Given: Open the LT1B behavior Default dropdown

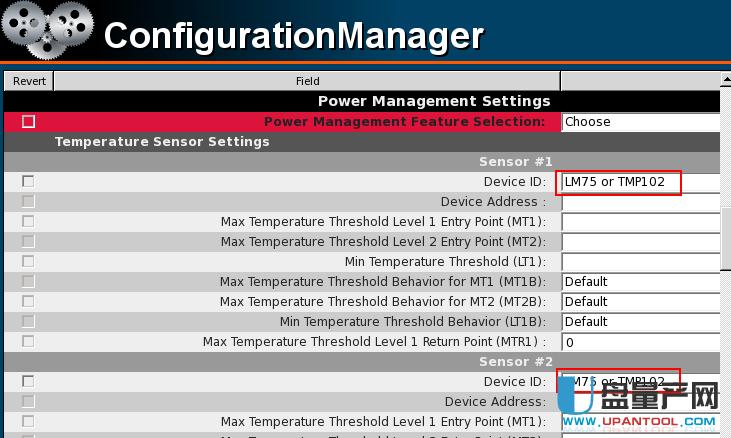Looking at the screenshot, I should [640, 322].
